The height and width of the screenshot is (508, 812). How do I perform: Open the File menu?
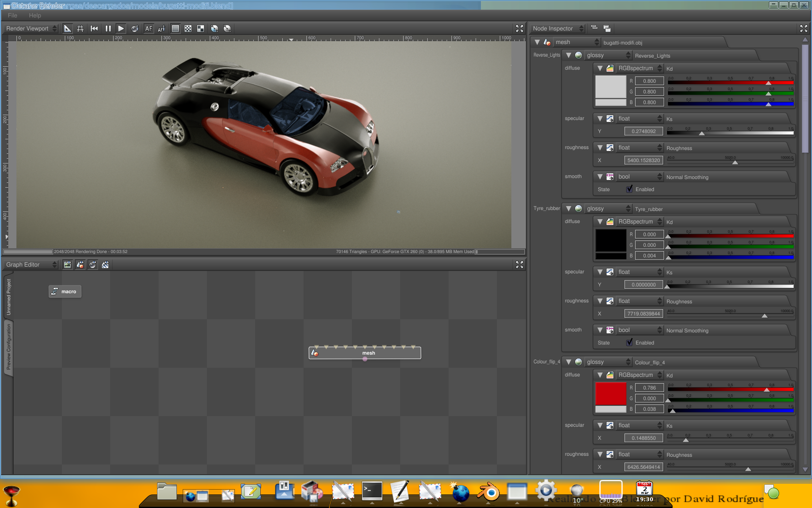pos(13,15)
